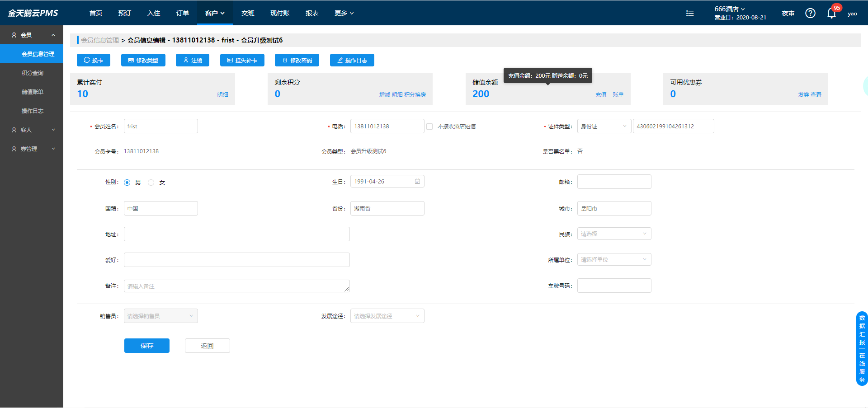The height and width of the screenshot is (408, 868).
Task: Click the 挂失补卡 button
Action: pyautogui.click(x=242, y=60)
